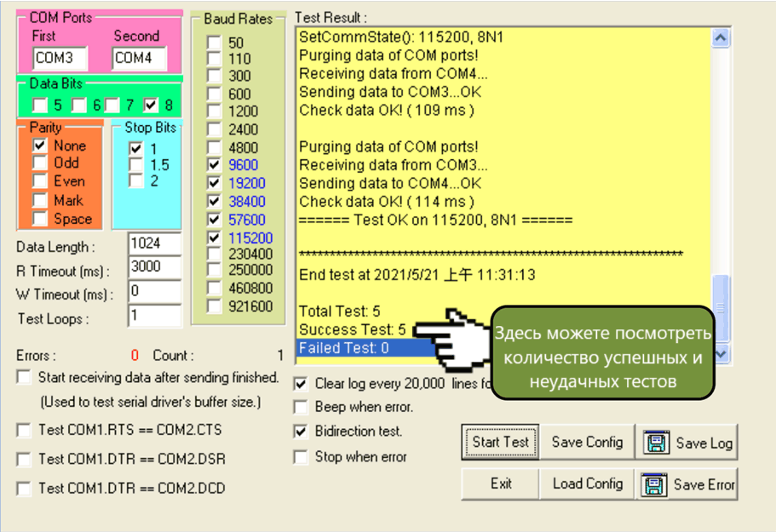Enable Mark parity checkbox
The height and width of the screenshot is (532, 776).
pyautogui.click(x=40, y=200)
